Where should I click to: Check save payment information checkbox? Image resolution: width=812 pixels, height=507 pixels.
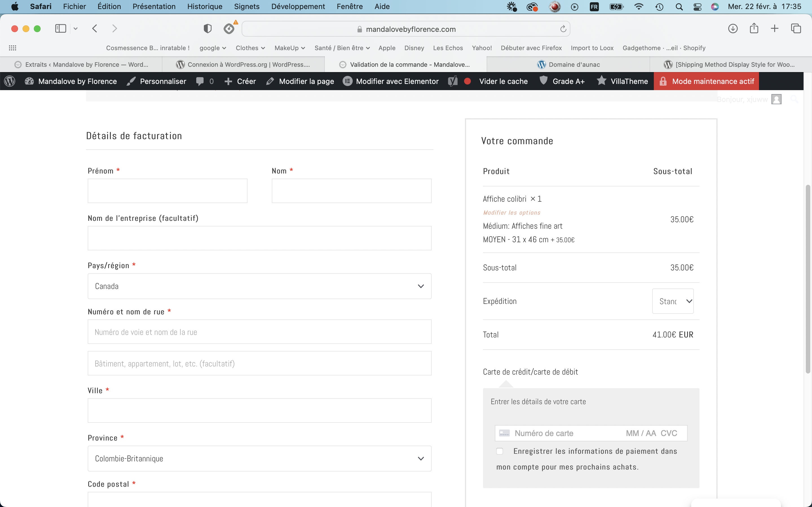(500, 451)
